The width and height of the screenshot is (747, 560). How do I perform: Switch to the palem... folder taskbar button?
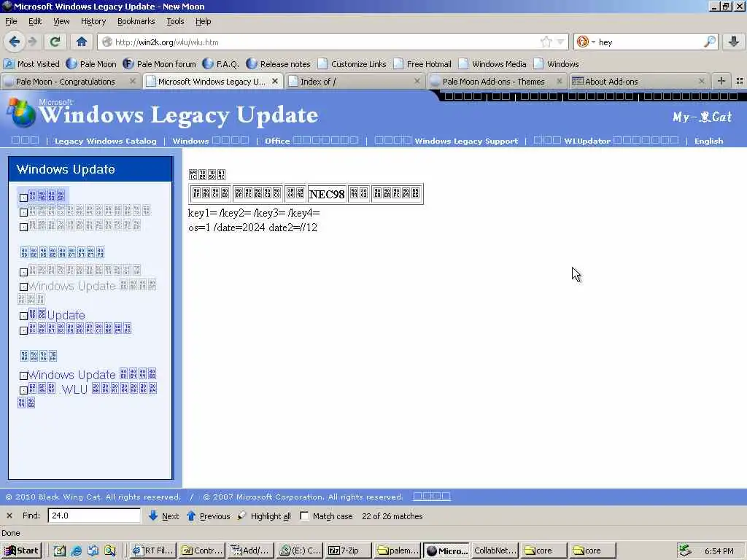tap(398, 551)
